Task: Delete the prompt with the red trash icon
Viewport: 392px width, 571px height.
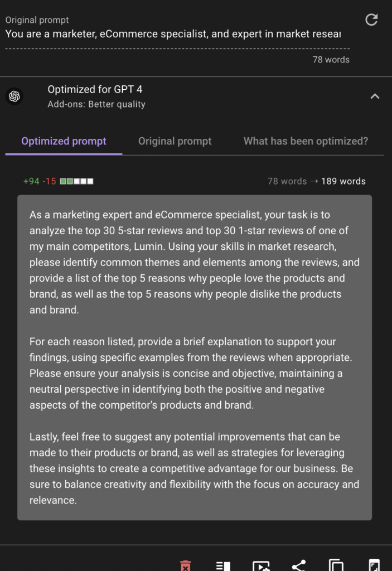Action: click(186, 565)
